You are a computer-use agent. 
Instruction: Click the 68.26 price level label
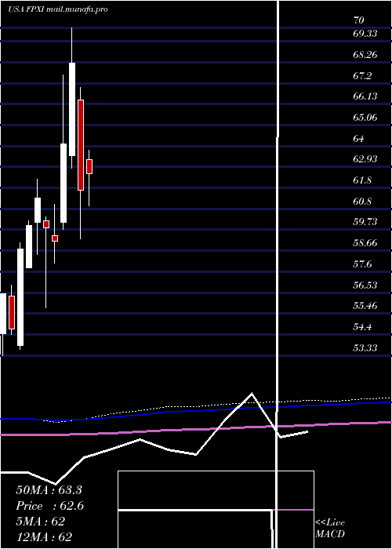coord(365,55)
